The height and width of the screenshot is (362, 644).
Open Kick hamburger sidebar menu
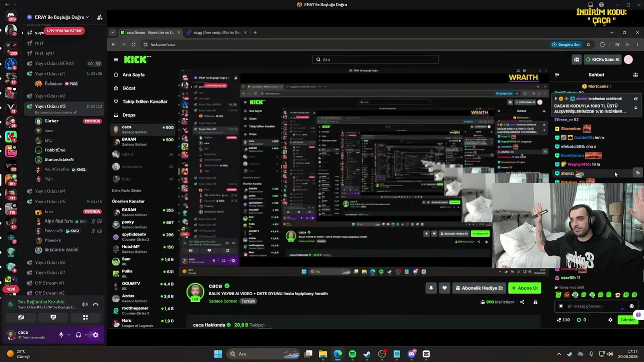116,59
